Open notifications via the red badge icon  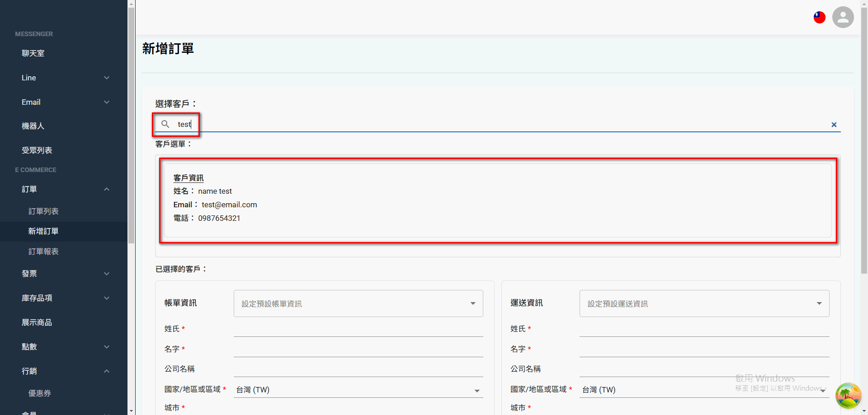(x=819, y=17)
